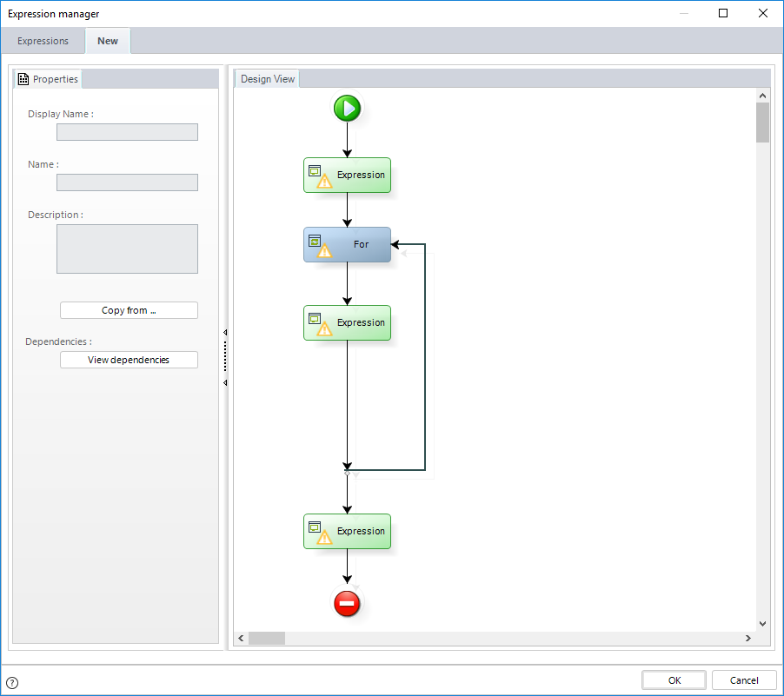The image size is (784, 696).
Task: Click the green Start node in the flow
Action: click(x=347, y=108)
